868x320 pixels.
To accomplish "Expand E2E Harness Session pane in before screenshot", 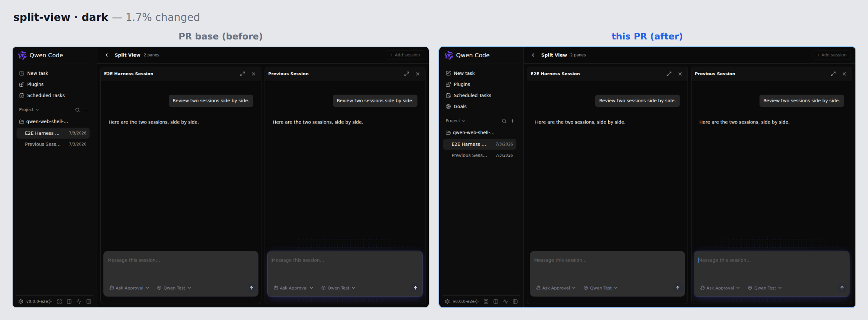I will pos(242,74).
